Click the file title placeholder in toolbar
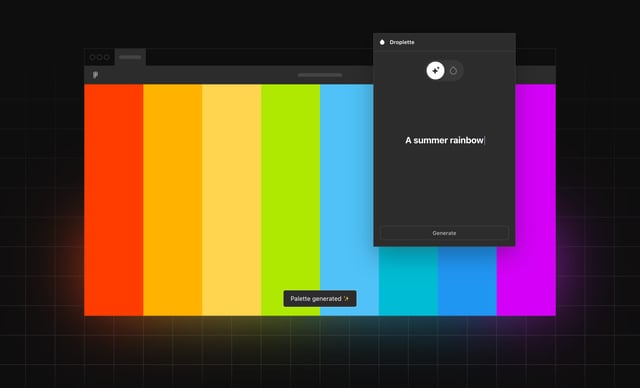The height and width of the screenshot is (388, 640). click(x=320, y=75)
